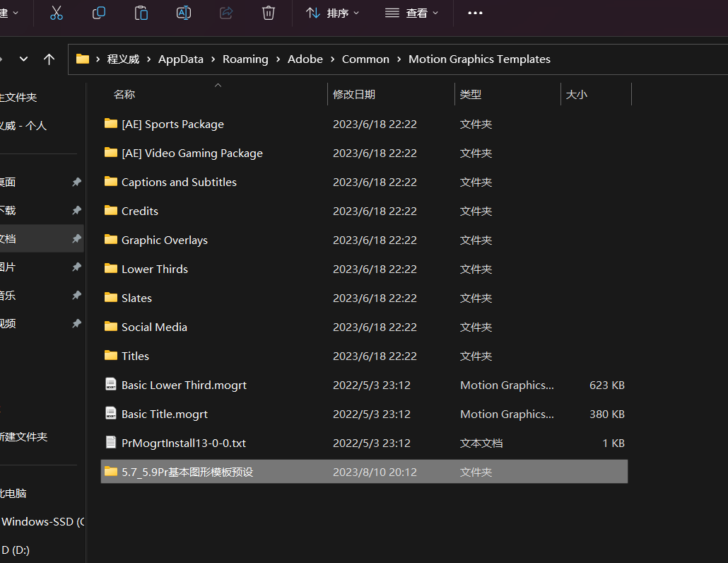Click the Rename icon in toolbar
This screenshot has width=728, height=563.
coord(184,13)
